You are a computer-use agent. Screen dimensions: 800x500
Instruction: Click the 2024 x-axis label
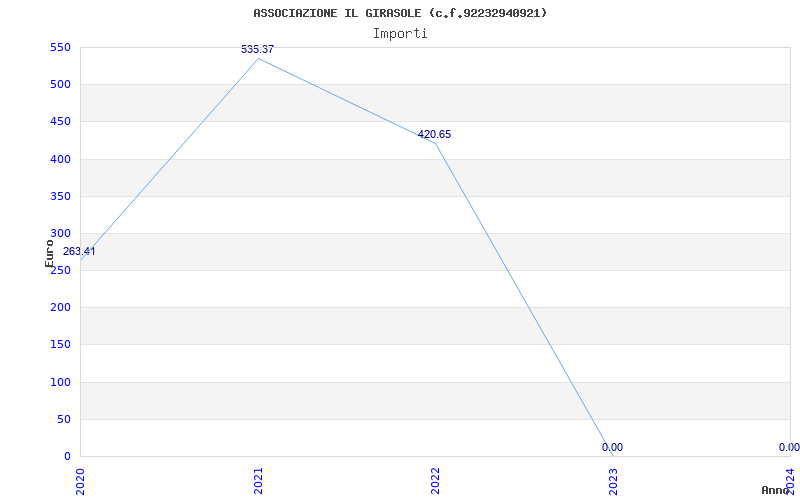790,482
